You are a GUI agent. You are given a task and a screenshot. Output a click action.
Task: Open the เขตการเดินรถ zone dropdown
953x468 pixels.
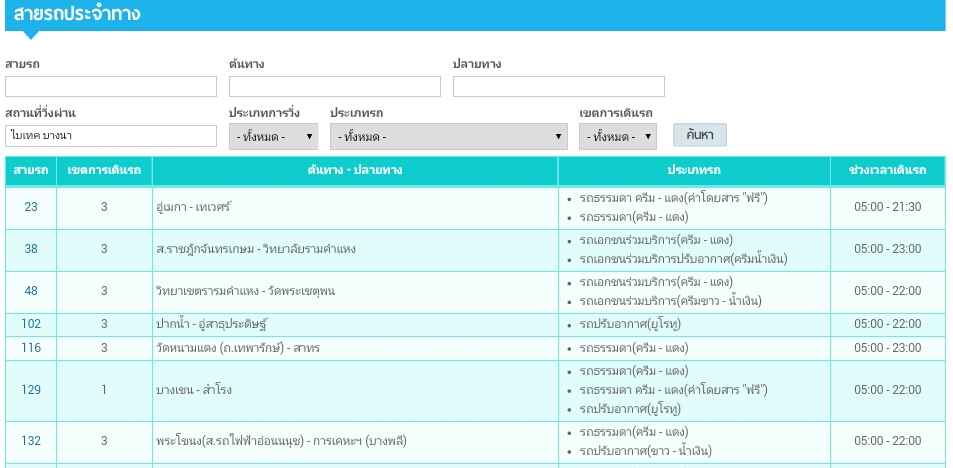(x=617, y=137)
